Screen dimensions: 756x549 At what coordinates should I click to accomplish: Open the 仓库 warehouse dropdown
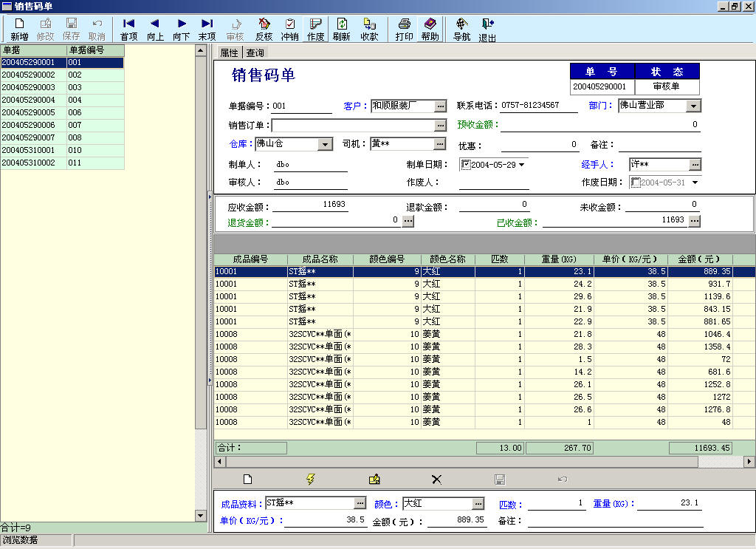(x=325, y=145)
